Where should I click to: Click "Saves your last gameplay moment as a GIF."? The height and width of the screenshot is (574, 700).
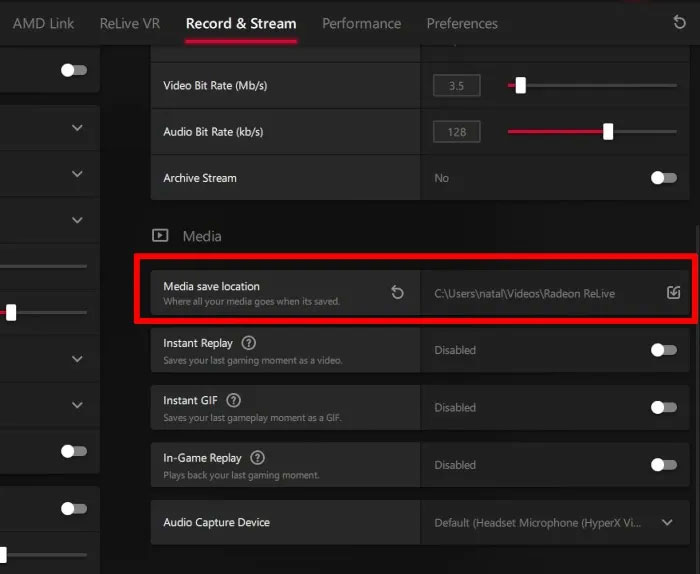pyautogui.click(x=253, y=418)
